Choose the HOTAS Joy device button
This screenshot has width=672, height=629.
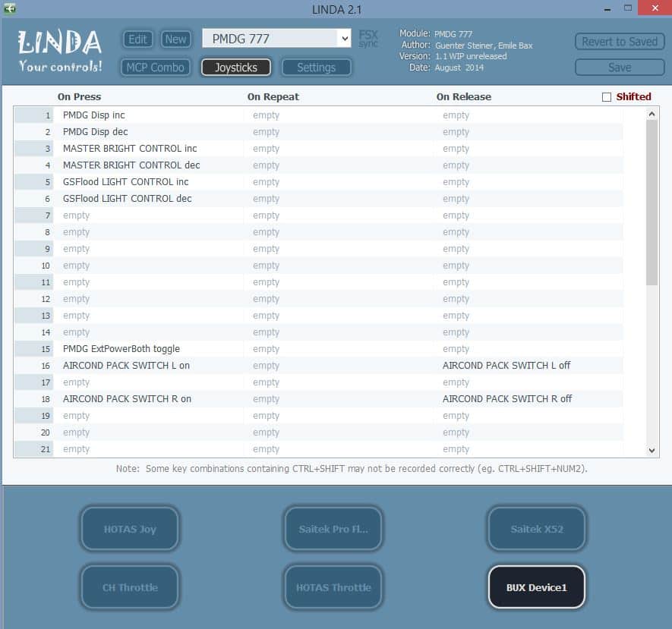[x=130, y=529]
